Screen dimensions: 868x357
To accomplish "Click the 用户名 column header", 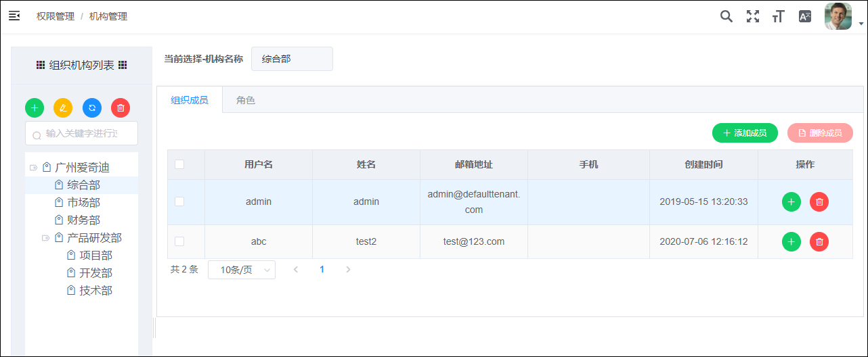I will coord(259,164).
